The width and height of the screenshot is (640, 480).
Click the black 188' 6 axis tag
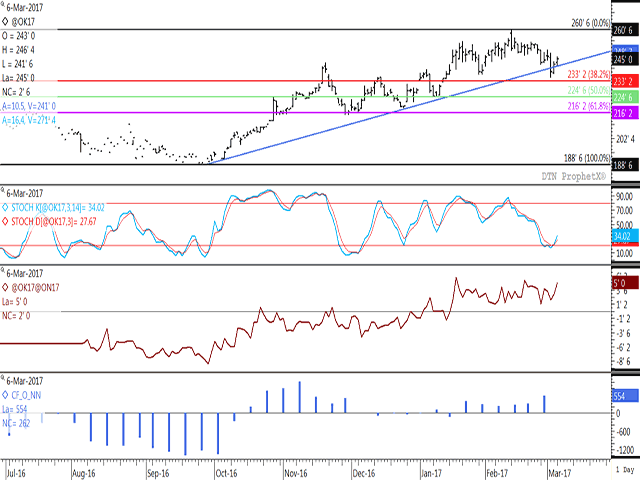pyautogui.click(x=625, y=165)
